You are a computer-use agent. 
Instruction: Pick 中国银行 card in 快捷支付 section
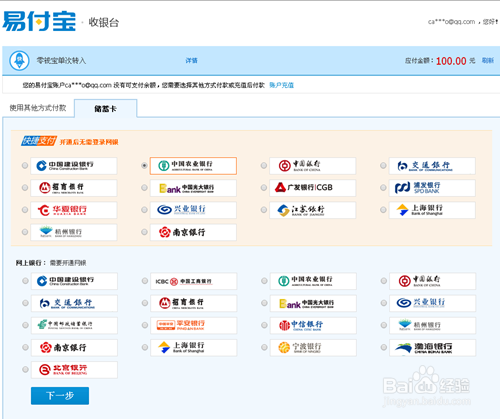[x=313, y=166]
